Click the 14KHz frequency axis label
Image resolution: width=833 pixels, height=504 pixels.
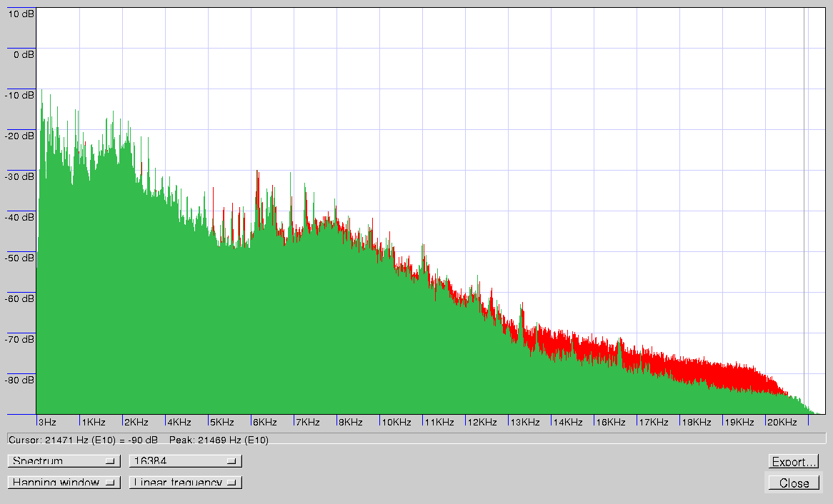click(x=567, y=423)
